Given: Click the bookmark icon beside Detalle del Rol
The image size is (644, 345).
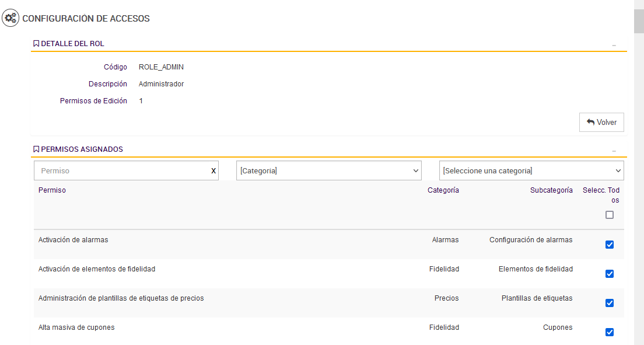Looking at the screenshot, I should pos(36,44).
